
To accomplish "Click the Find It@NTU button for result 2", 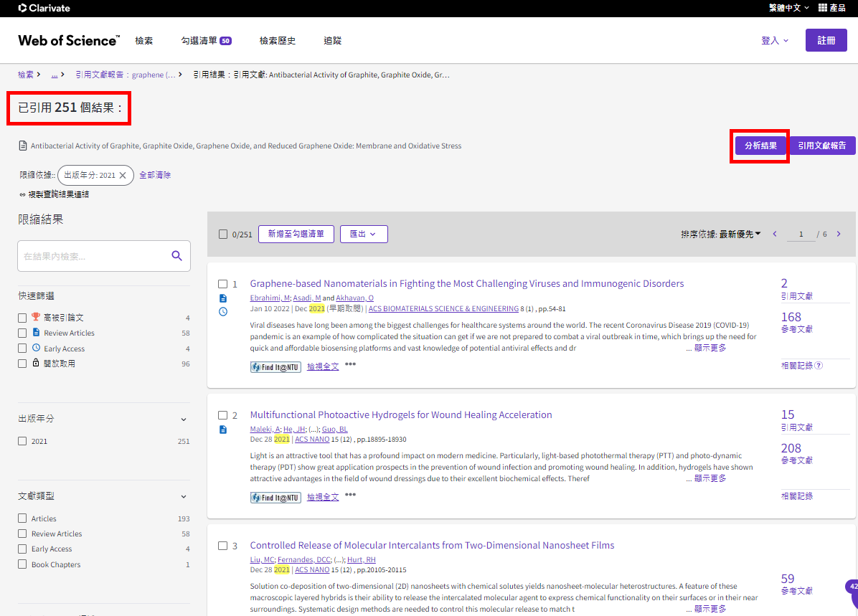I will tap(275, 498).
